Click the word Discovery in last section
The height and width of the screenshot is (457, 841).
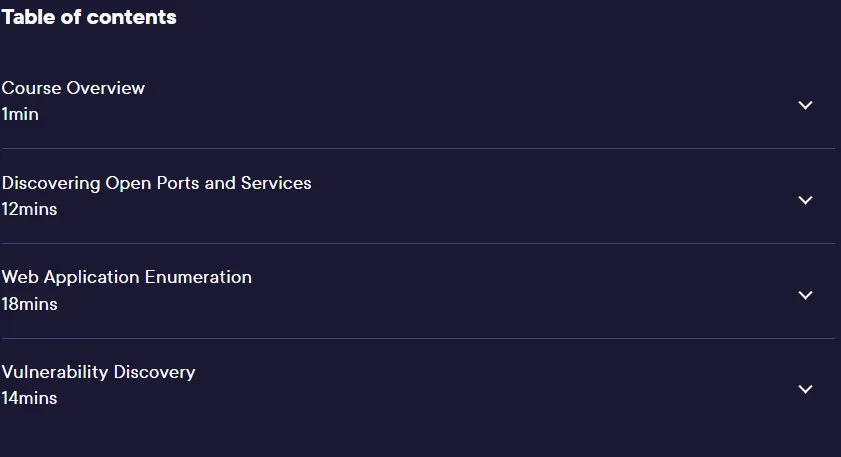(x=154, y=372)
